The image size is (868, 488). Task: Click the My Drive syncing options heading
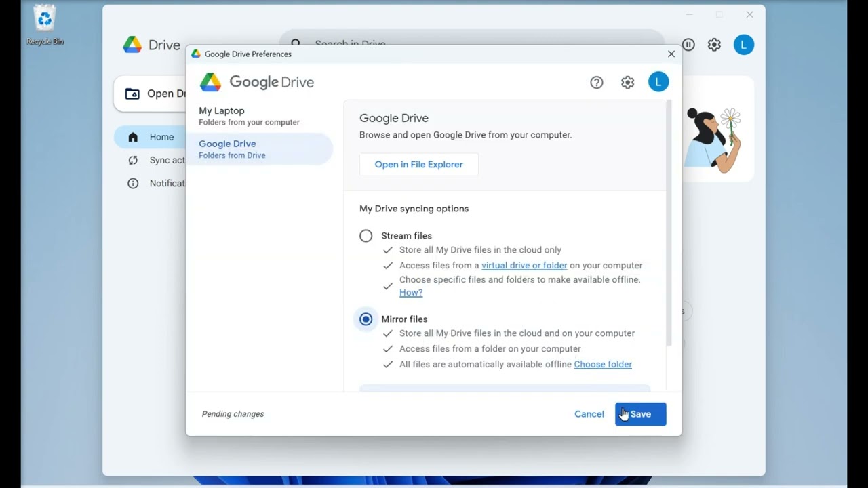pos(414,209)
